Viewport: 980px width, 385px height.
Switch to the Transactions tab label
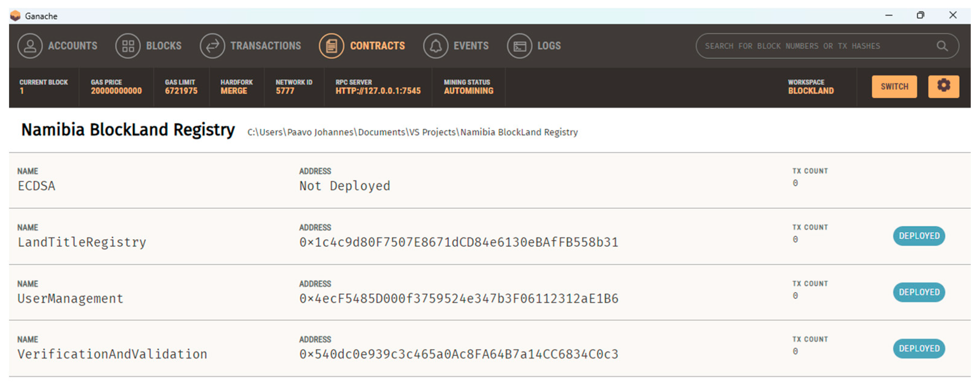[265, 46]
